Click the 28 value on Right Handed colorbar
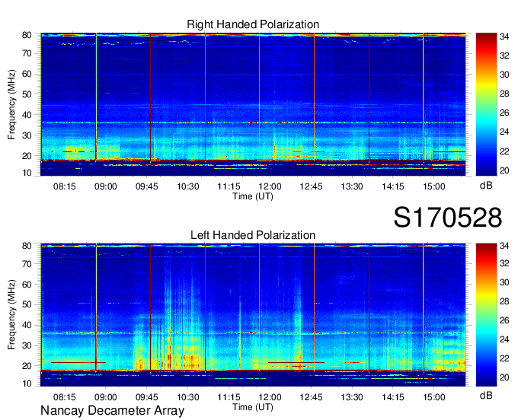Viewport: 518px width, 420px height. [504, 94]
